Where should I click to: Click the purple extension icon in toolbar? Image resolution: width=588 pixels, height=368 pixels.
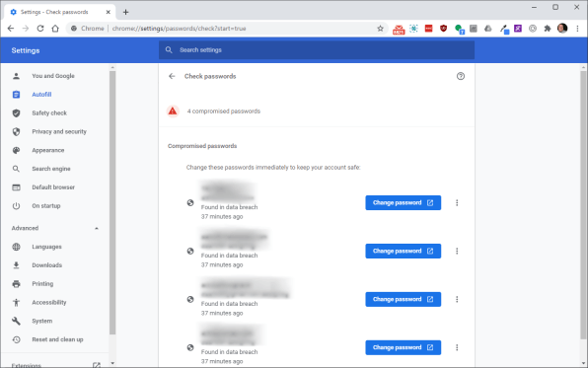pyautogui.click(x=518, y=29)
